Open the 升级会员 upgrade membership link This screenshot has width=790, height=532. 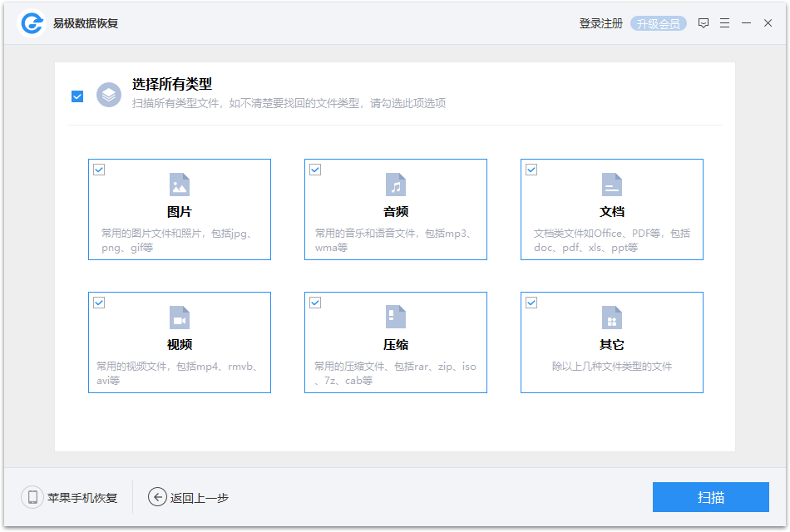coord(659,22)
